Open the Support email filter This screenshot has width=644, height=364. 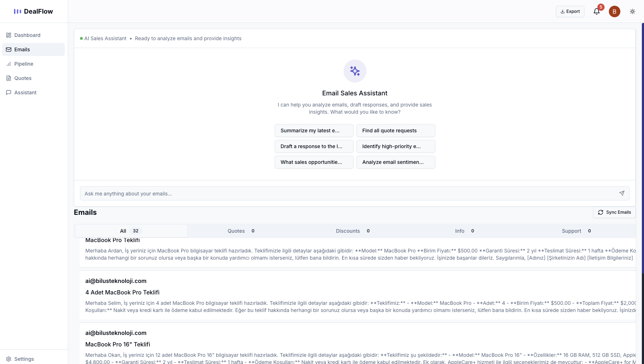pos(576,231)
